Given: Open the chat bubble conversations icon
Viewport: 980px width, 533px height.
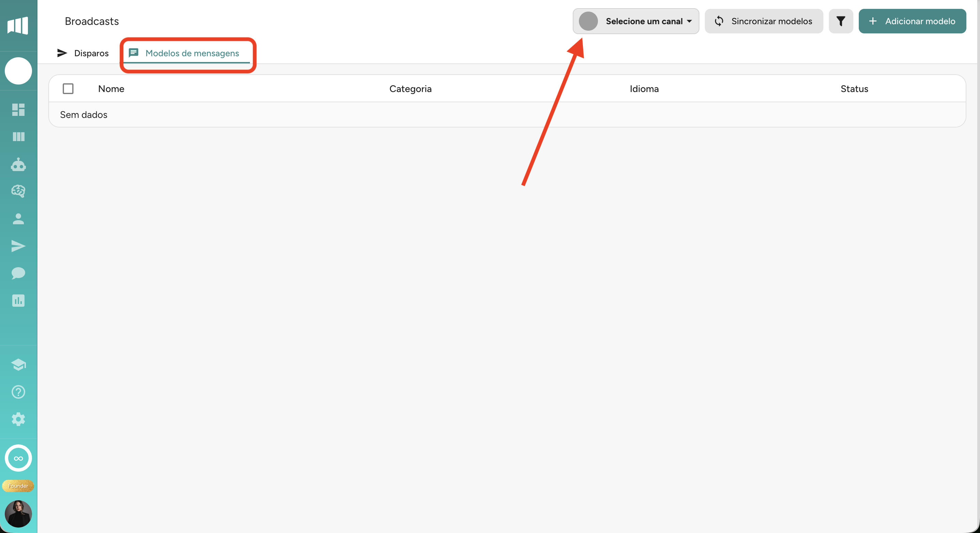Looking at the screenshot, I should pyautogui.click(x=18, y=273).
